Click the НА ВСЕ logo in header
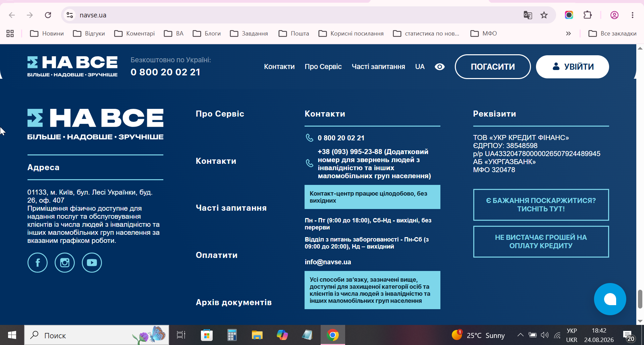 (72, 67)
